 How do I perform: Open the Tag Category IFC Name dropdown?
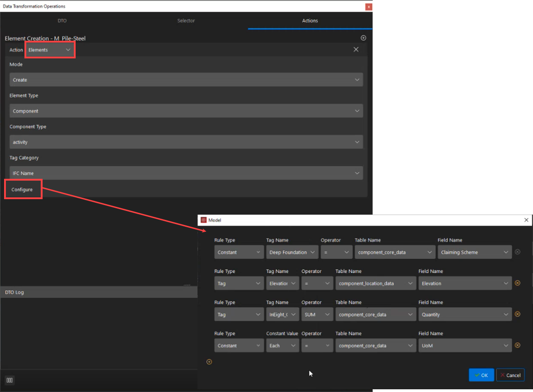[186, 173]
